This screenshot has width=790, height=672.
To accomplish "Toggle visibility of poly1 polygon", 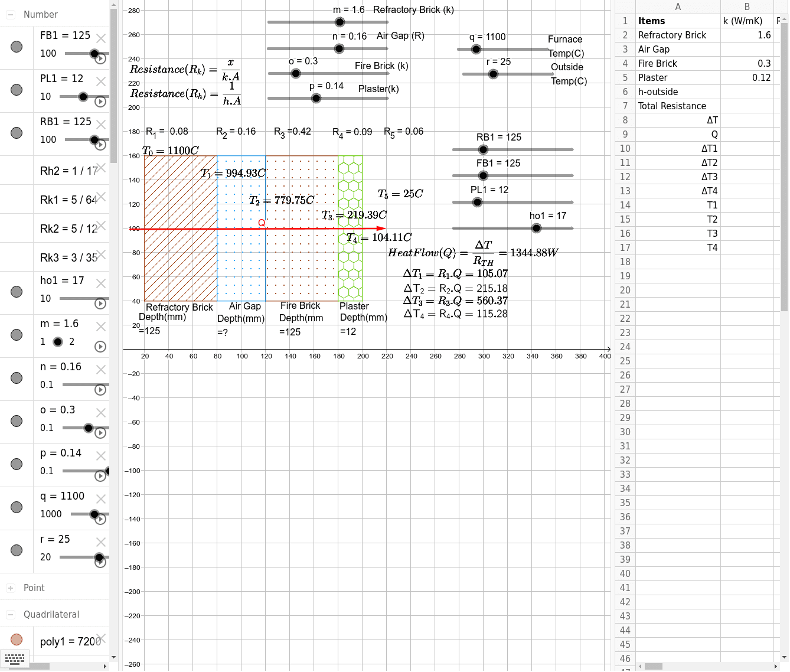I will click(x=17, y=640).
